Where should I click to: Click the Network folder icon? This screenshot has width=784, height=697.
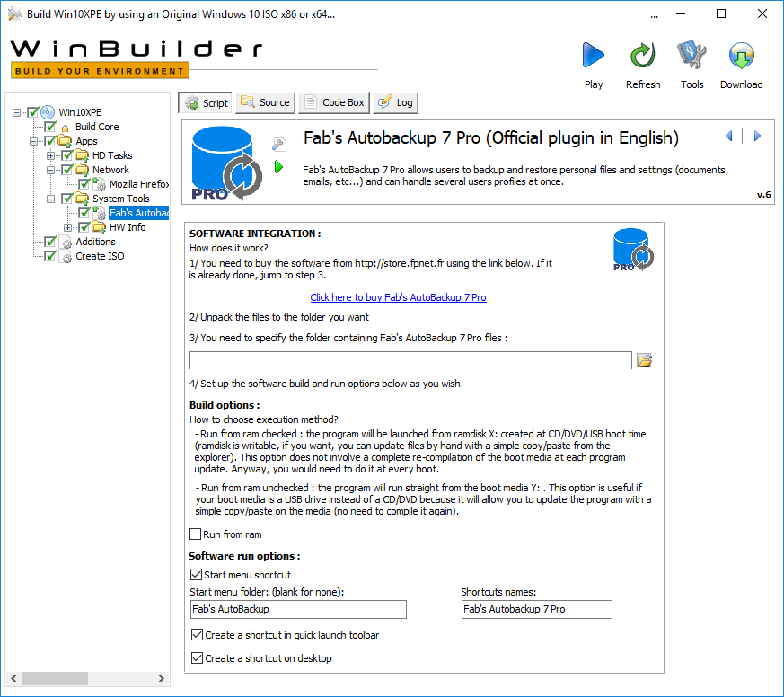[82, 170]
